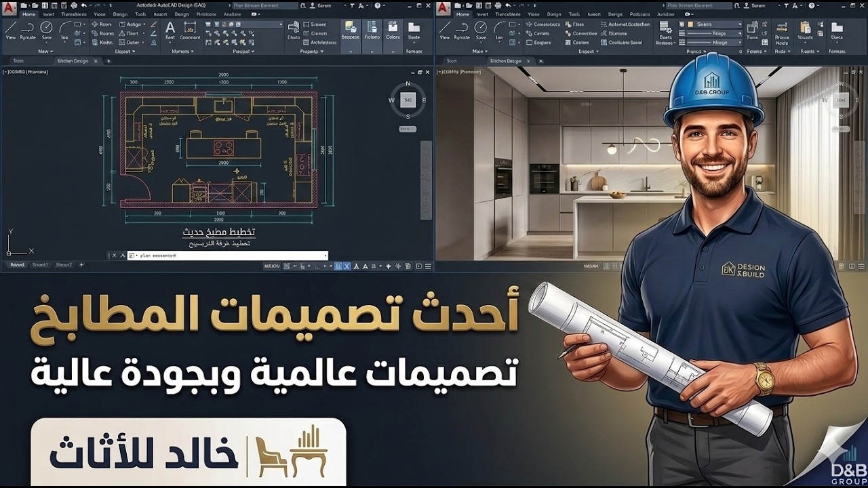Open the Tools ribbon tab in left window
The width and height of the screenshot is (868, 488).
[140, 14]
